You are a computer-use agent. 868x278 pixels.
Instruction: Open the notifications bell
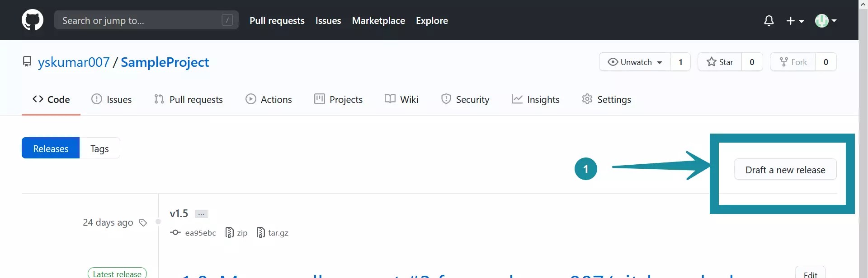[769, 21]
